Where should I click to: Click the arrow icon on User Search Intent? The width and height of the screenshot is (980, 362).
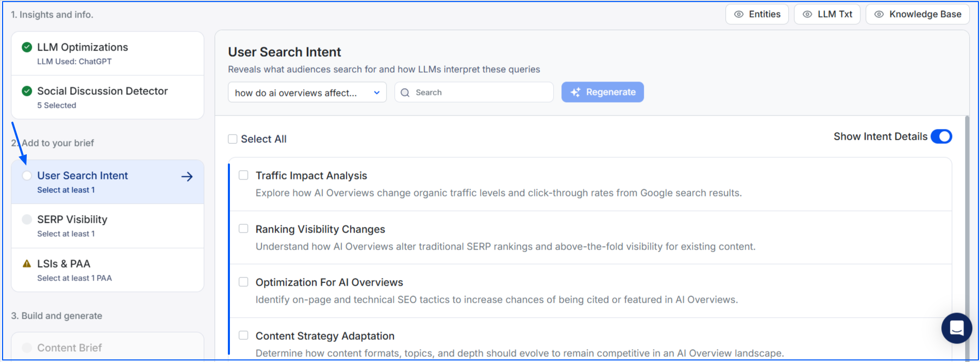pyautogui.click(x=187, y=177)
